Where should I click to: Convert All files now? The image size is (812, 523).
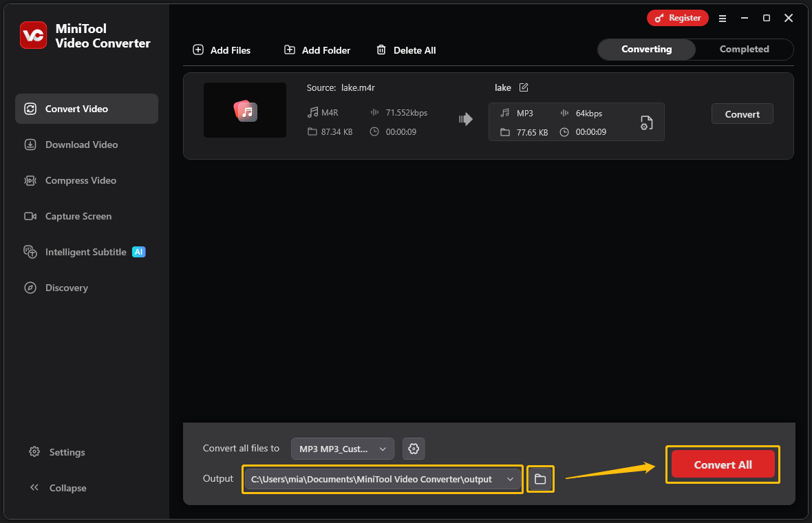click(723, 464)
